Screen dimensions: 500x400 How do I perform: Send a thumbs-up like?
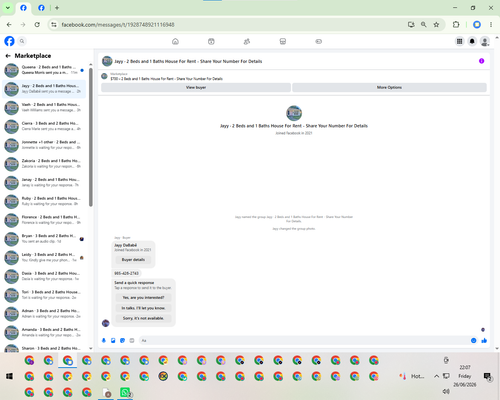tap(484, 340)
